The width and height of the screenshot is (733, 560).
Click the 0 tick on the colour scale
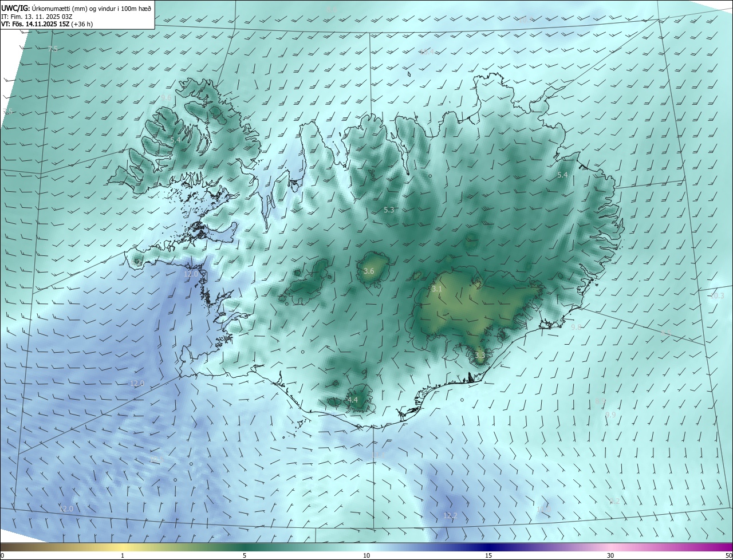click(2, 555)
